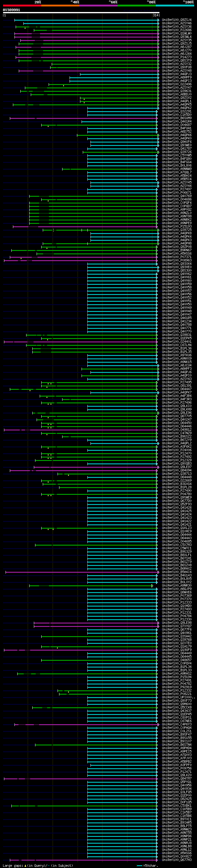Viewport: 197px width, 868px height.
Task: Open hit UniRef100_A8J287
Action: tap(177, 47)
